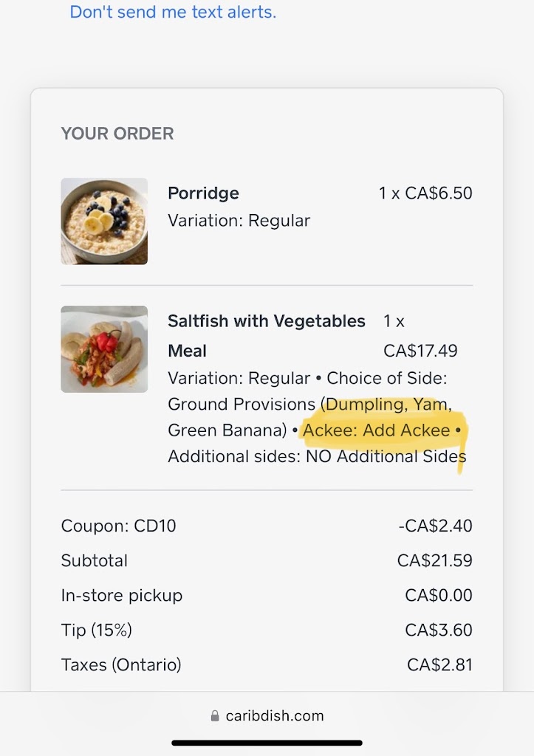Tap the Subtotal amount CA$21.59

434,560
